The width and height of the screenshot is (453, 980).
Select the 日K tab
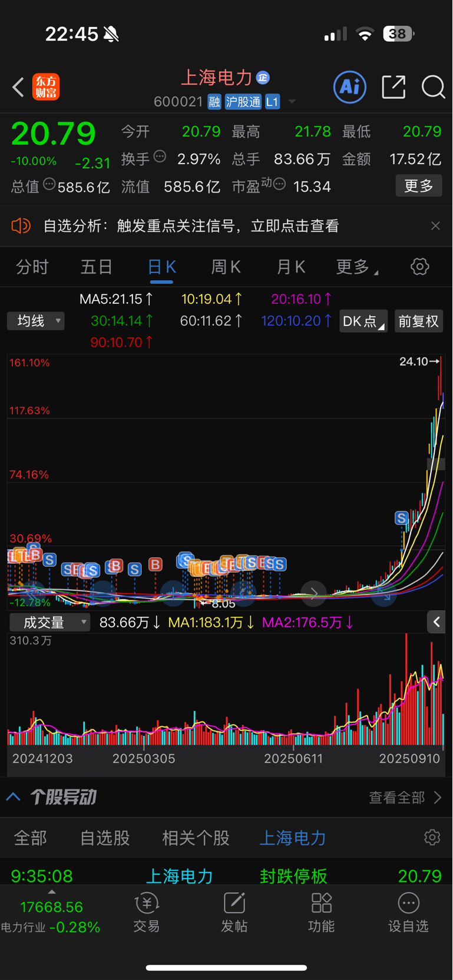(161, 267)
